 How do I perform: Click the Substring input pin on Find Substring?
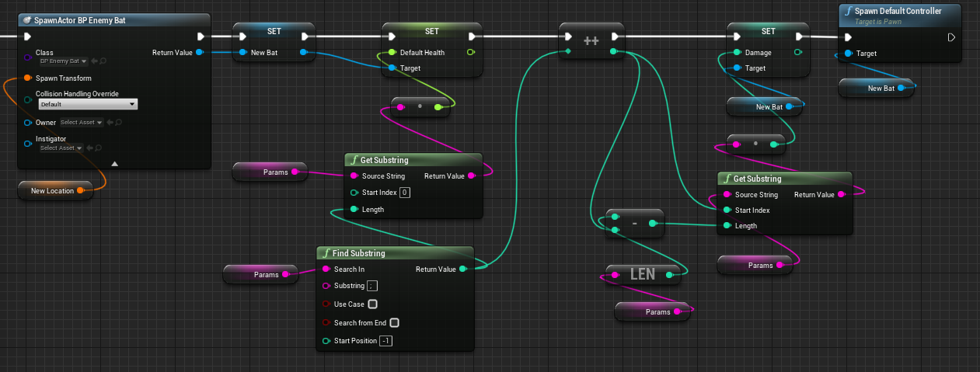click(326, 286)
